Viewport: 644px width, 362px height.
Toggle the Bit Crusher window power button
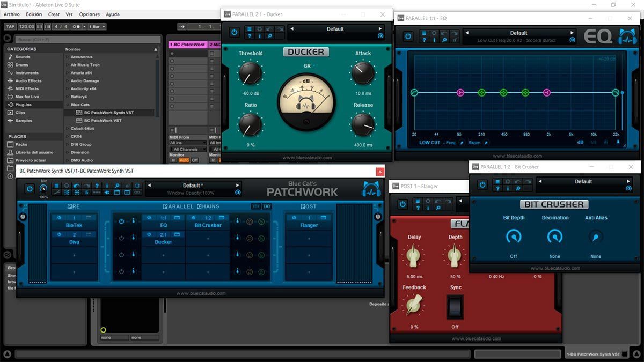(482, 184)
